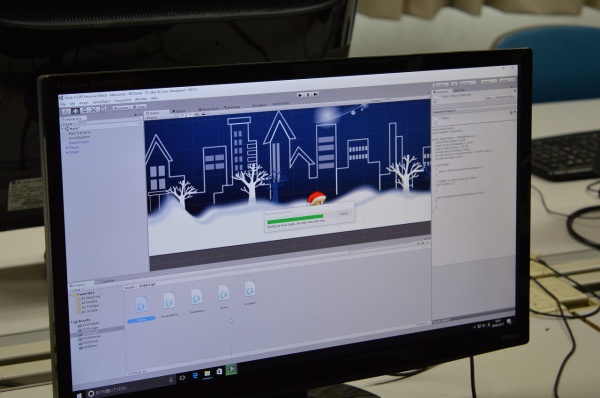600x398 pixels.
Task: Click the Pause button in the toolbar
Action: pyautogui.click(x=308, y=95)
